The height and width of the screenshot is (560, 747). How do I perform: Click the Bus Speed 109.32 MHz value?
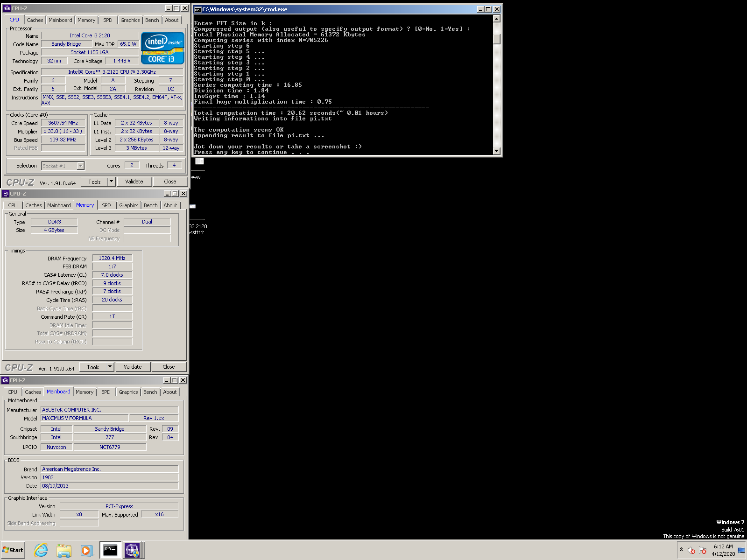(63, 140)
